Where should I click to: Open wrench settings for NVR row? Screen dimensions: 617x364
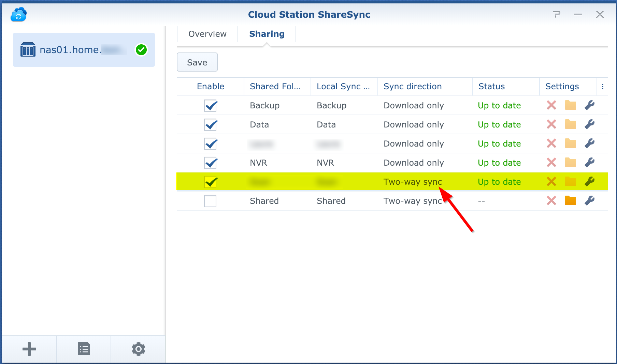pyautogui.click(x=590, y=163)
